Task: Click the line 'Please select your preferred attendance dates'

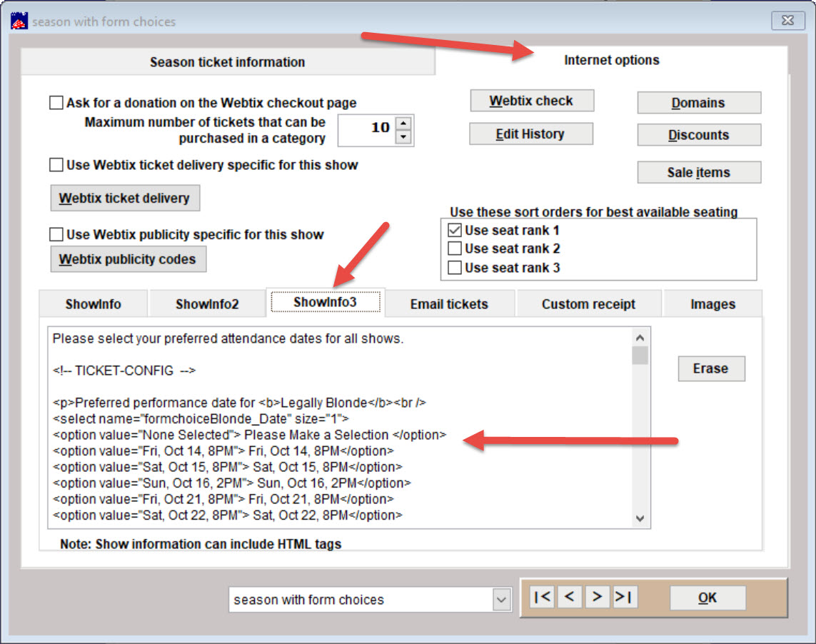Action: pyautogui.click(x=228, y=338)
